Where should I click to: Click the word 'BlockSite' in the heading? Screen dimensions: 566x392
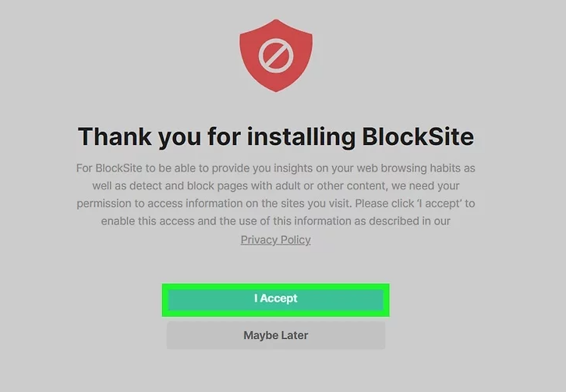click(x=417, y=136)
